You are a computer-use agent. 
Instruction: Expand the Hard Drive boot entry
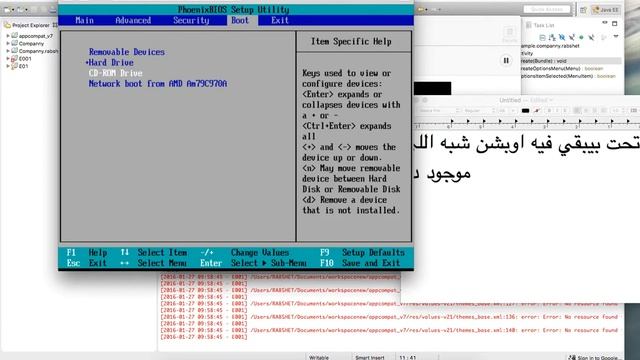point(109,62)
